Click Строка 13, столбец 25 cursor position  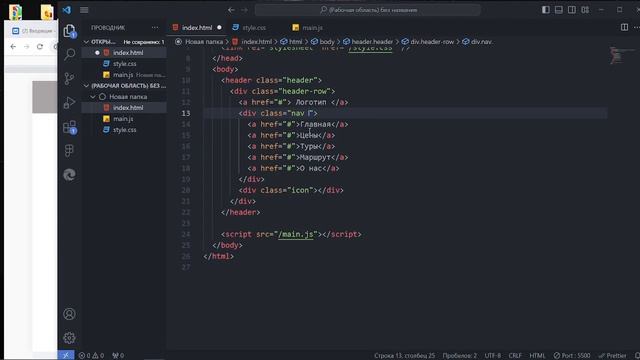click(404, 356)
